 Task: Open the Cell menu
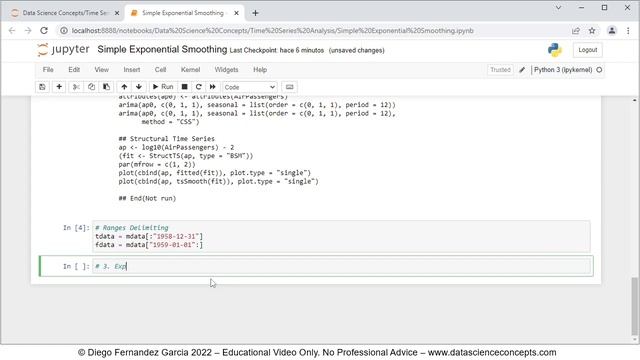pos(160,70)
